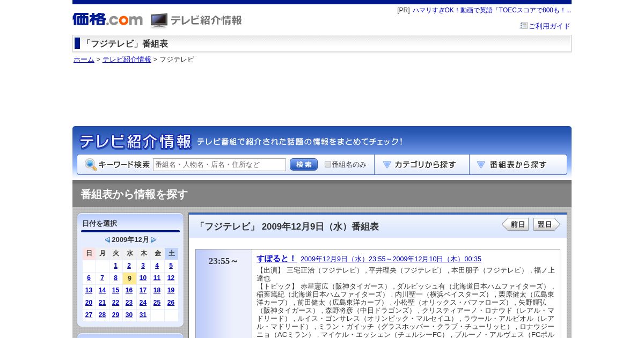Select December 21 in calendar
Viewport: 644px width, 338px height.
coord(102,303)
